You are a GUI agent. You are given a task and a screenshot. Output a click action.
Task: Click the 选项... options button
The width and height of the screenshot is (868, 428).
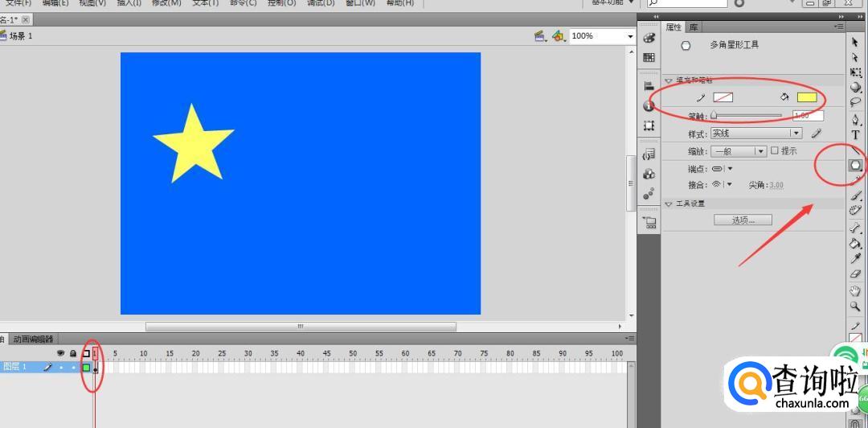click(743, 220)
